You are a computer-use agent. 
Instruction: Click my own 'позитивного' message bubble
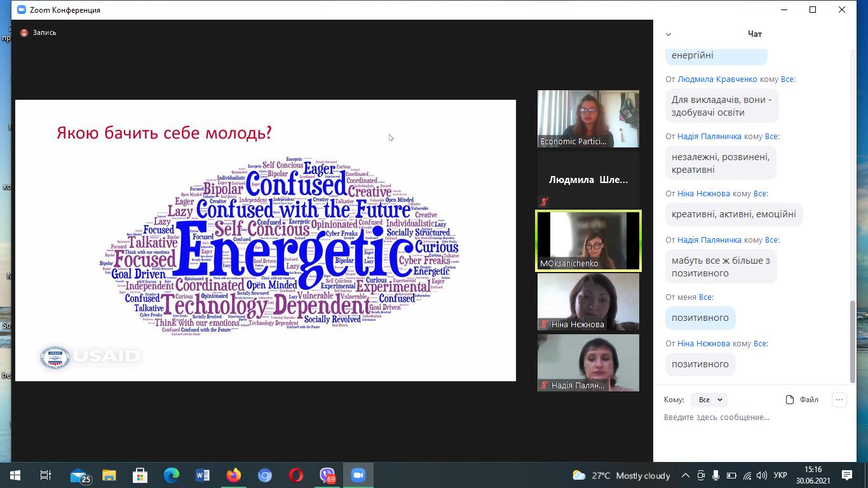click(x=700, y=318)
